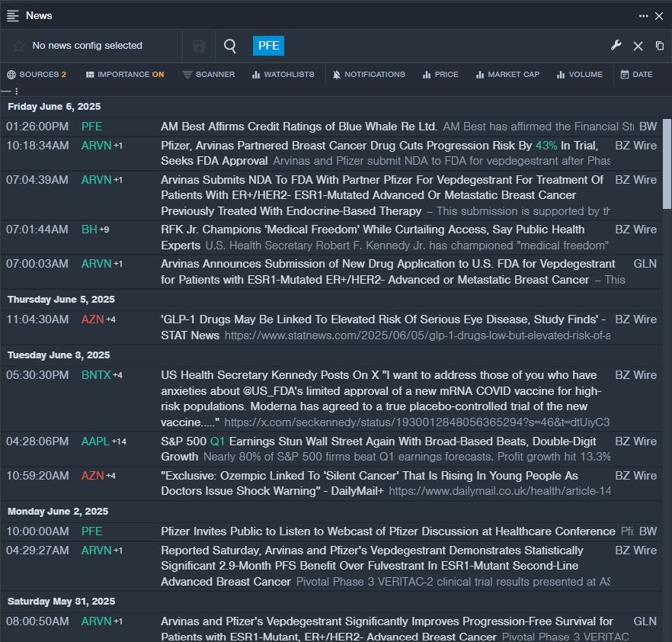This screenshot has width=672, height=642.
Task: Click BW source on AM Best row
Action: tap(648, 127)
